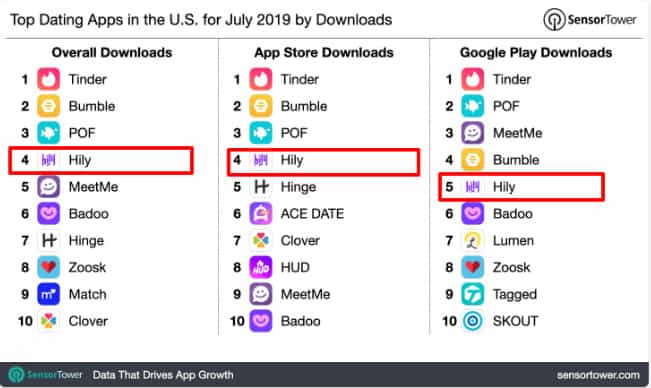Click the Overall Downloads column heading

pos(112,53)
